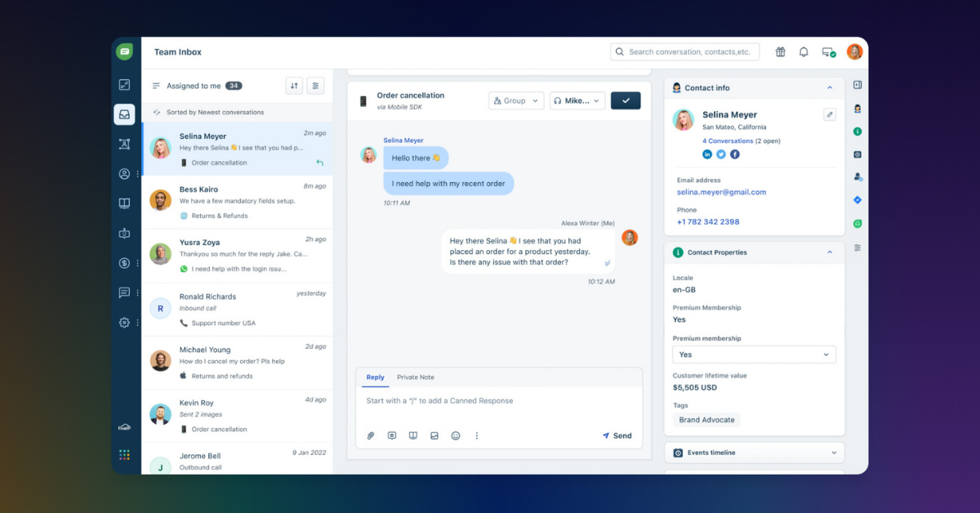The width and height of the screenshot is (980, 513).
Task: Click the attachment paperclip icon
Action: 371,436
